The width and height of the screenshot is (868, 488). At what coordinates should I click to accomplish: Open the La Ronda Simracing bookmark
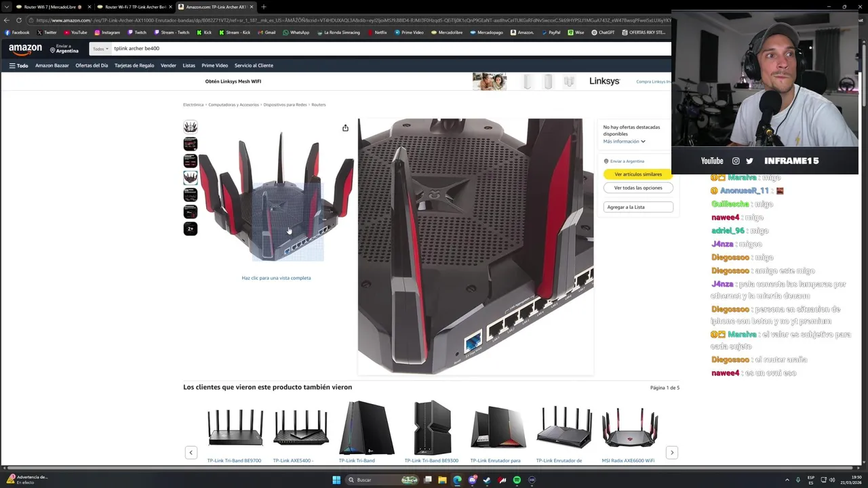tap(338, 32)
